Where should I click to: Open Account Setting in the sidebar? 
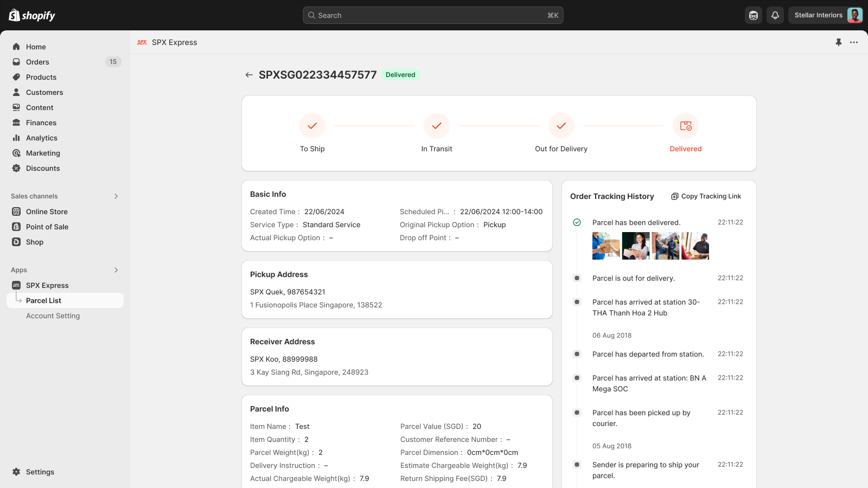click(x=53, y=316)
